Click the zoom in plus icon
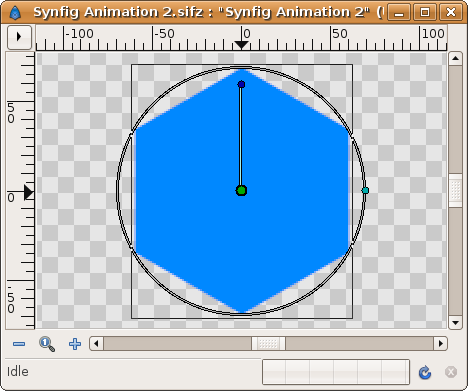 click(75, 344)
